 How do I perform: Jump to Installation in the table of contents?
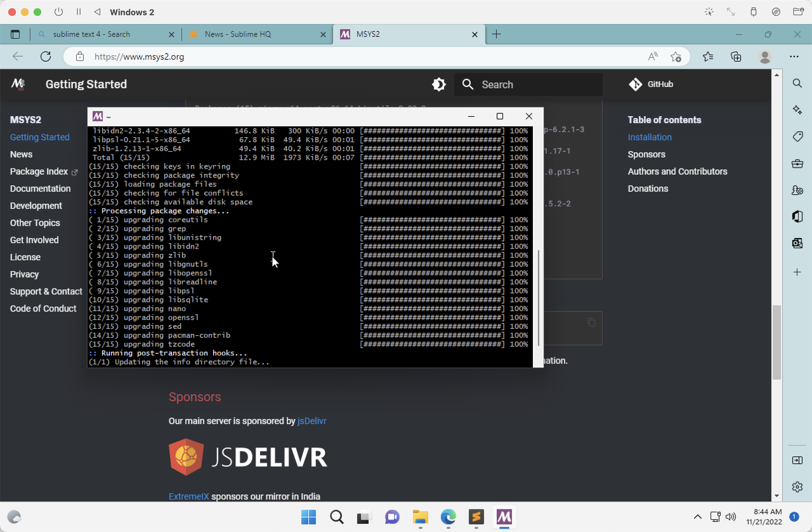click(x=650, y=137)
